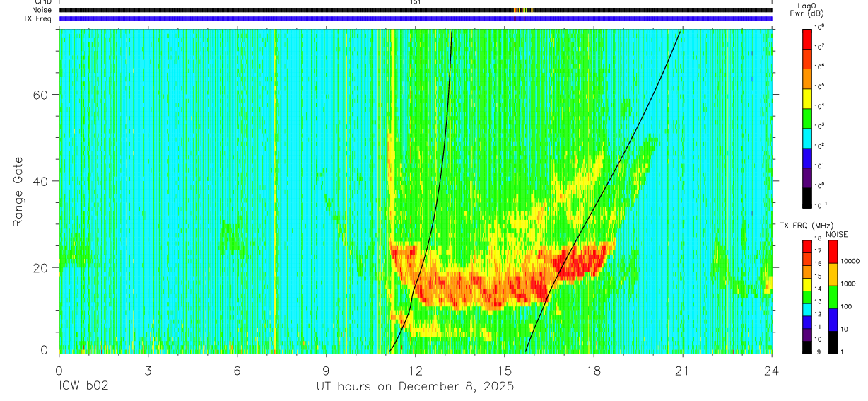Click the "NOISE" legend title
The image size is (868, 401).
tap(838, 234)
